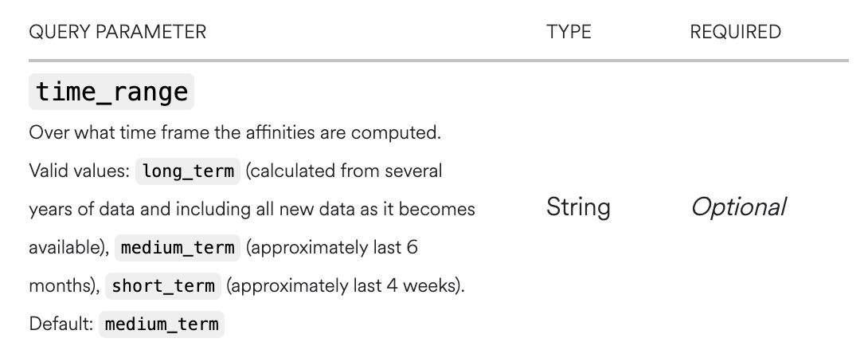The height and width of the screenshot is (346, 868).
Task: Click the sentence about affinities being computed
Action: [234, 132]
